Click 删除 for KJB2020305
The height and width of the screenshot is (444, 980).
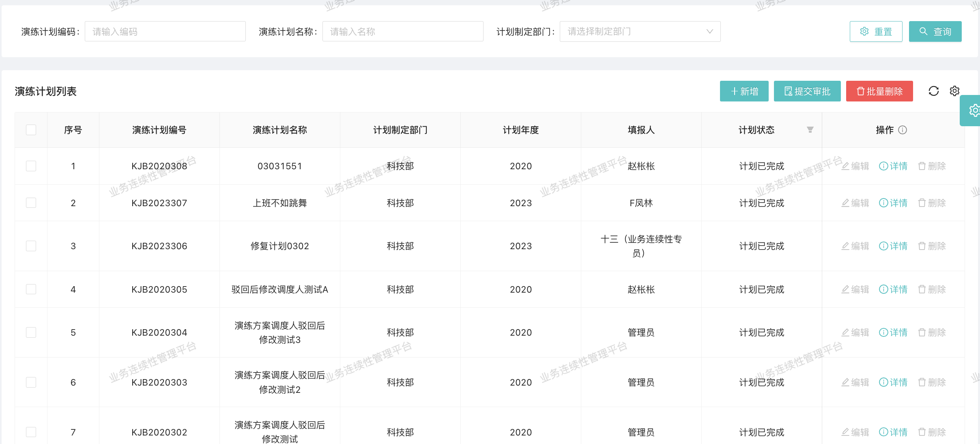click(x=932, y=289)
